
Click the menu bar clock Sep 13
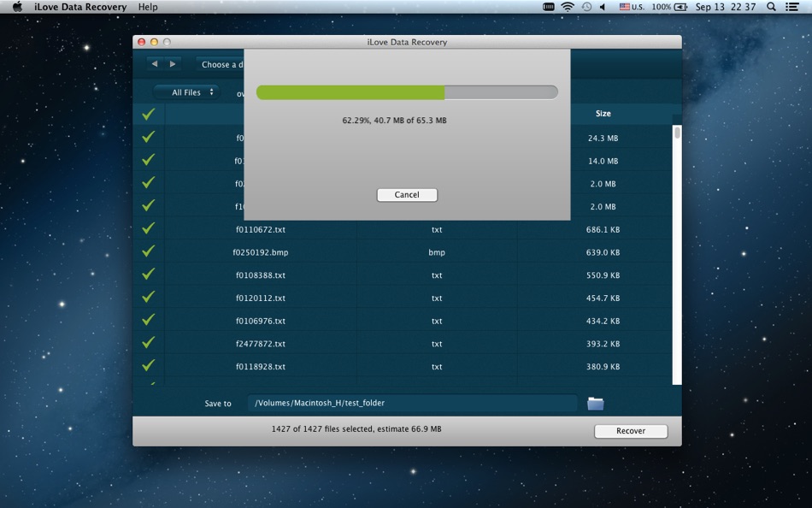[726, 7]
